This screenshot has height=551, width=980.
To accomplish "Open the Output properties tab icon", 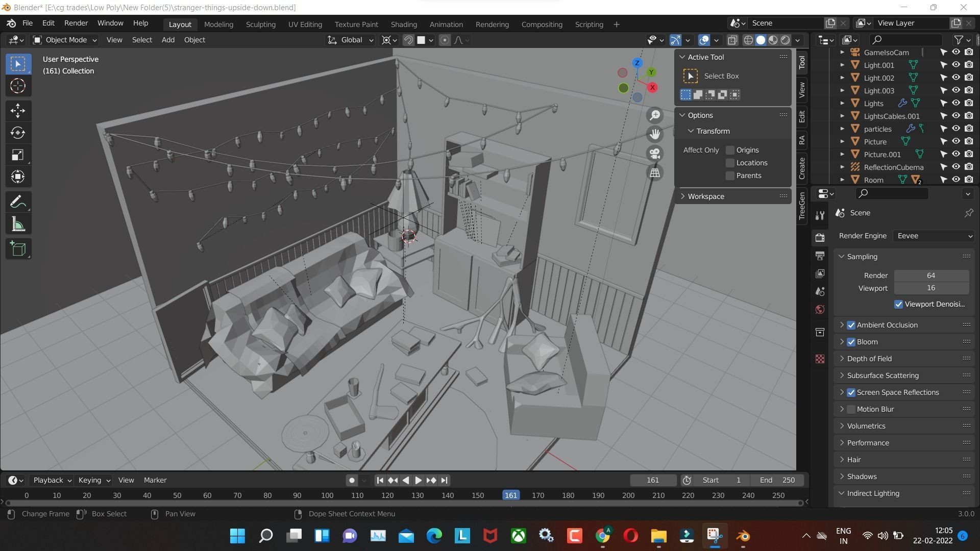I will tap(820, 256).
